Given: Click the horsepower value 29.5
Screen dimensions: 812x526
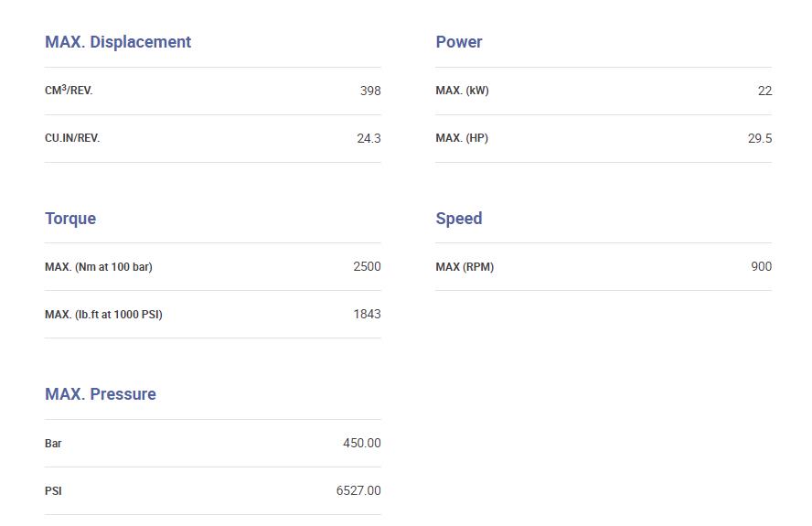Looking at the screenshot, I should click(760, 138).
